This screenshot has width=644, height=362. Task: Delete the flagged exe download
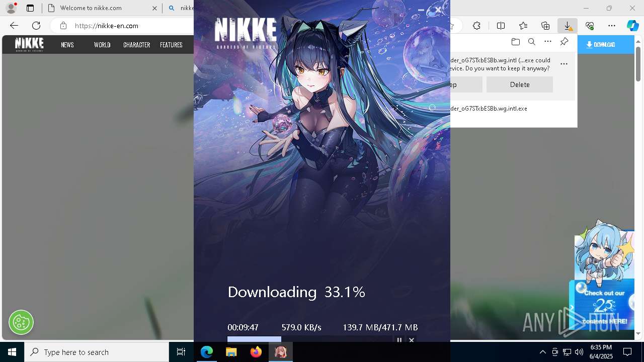520,84
